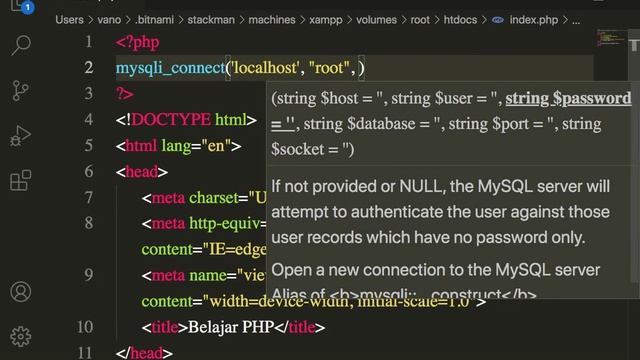
Task: Click line number 7 in gutter
Action: point(89,198)
